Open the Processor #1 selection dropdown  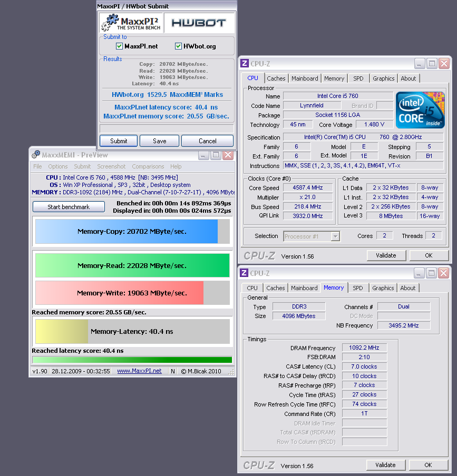(335, 236)
